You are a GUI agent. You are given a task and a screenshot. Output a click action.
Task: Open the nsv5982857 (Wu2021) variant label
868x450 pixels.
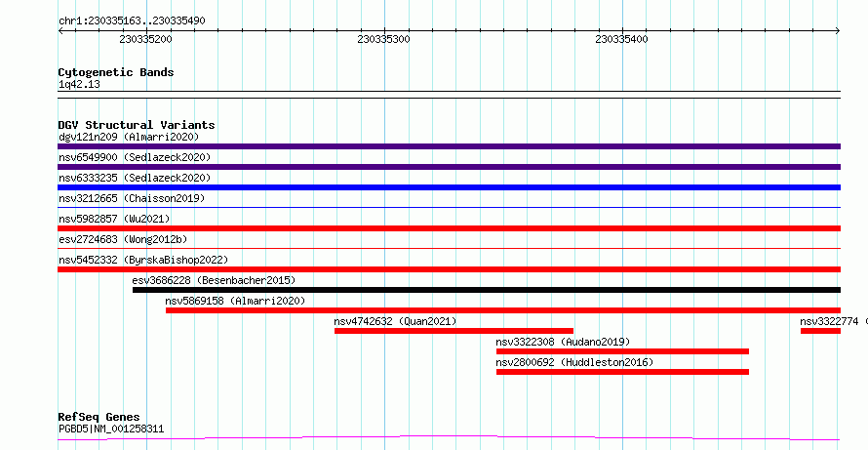(x=114, y=219)
